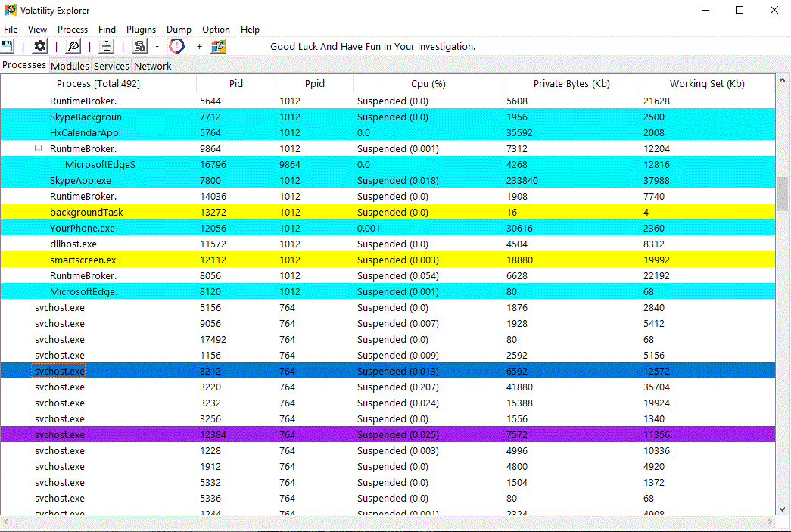Click the Volatility Explorer icon in title bar
The image size is (791, 532).
pyautogui.click(x=9, y=10)
